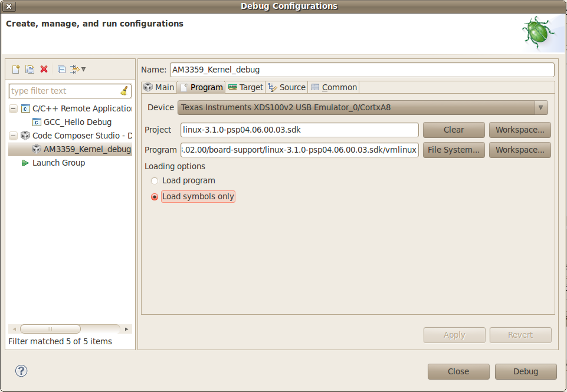Clear filter text with broom icon
This screenshot has height=392, width=567.
pos(124,91)
